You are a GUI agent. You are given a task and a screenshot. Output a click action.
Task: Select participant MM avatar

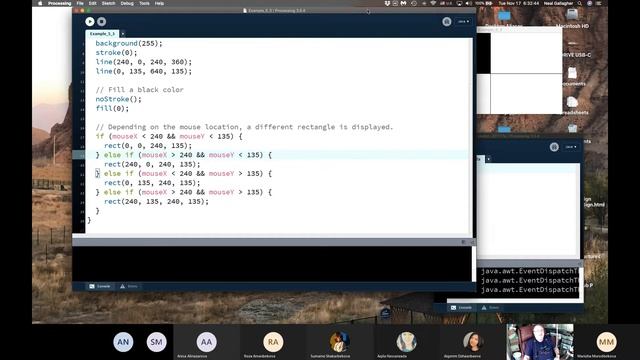pyautogui.click(x=607, y=342)
